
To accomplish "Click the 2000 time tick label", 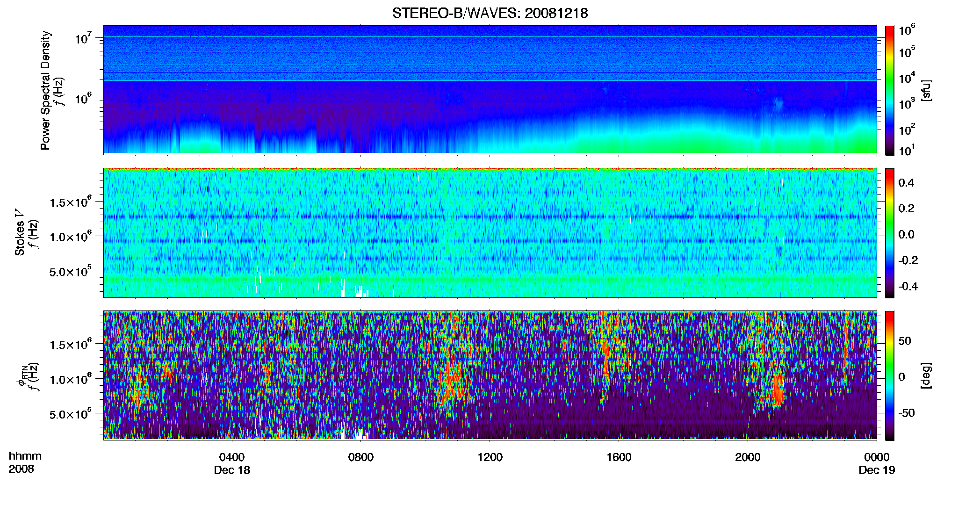I will (x=748, y=457).
